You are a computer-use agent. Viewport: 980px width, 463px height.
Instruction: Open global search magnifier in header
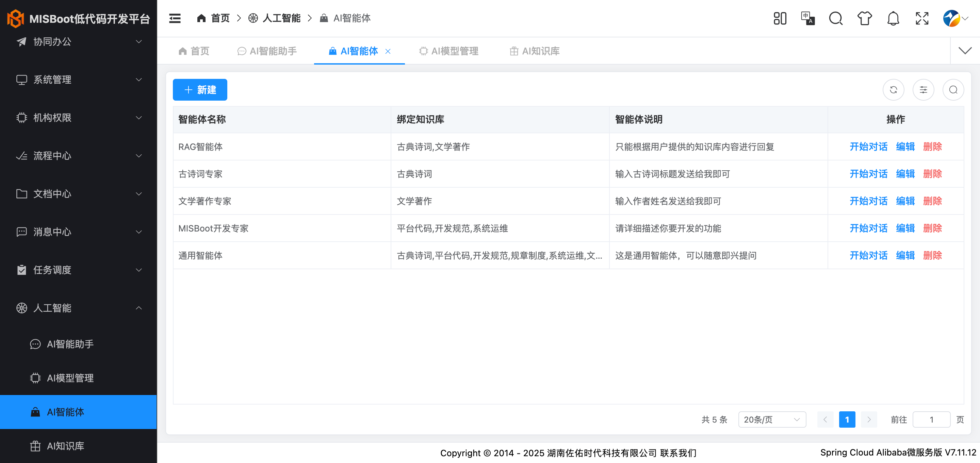click(836, 18)
